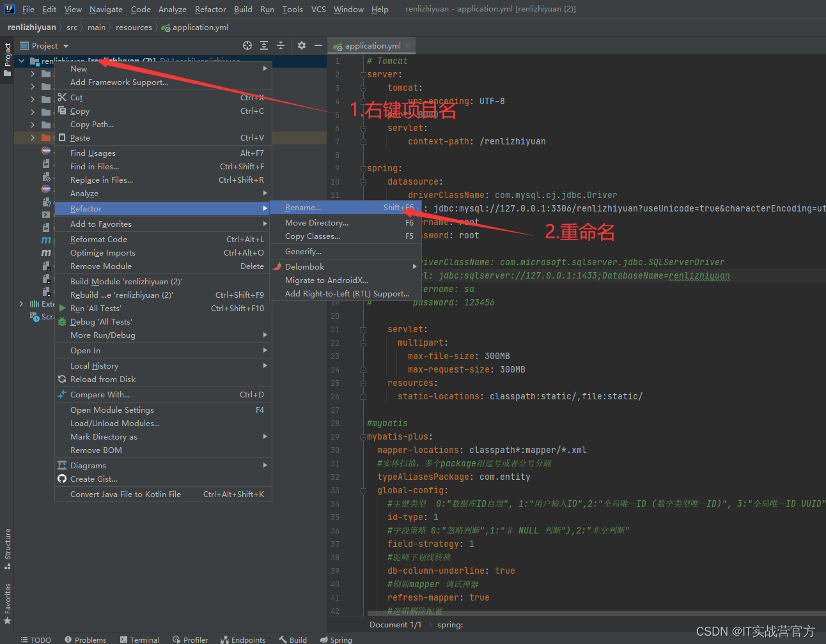Open the Build tool window

293,640
